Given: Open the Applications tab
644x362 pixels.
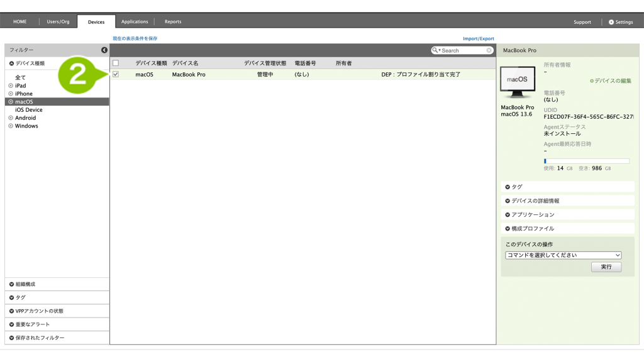Looking at the screenshot, I should pos(135,22).
